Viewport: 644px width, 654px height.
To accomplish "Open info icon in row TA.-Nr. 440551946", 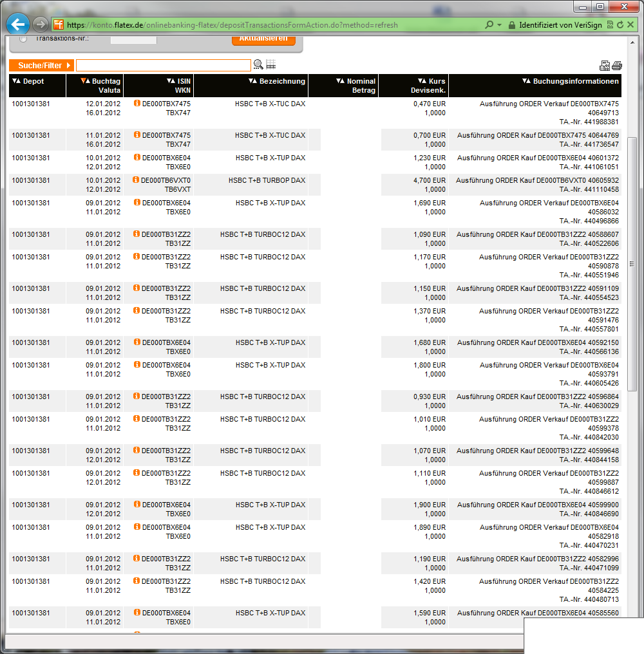I will tap(137, 256).
